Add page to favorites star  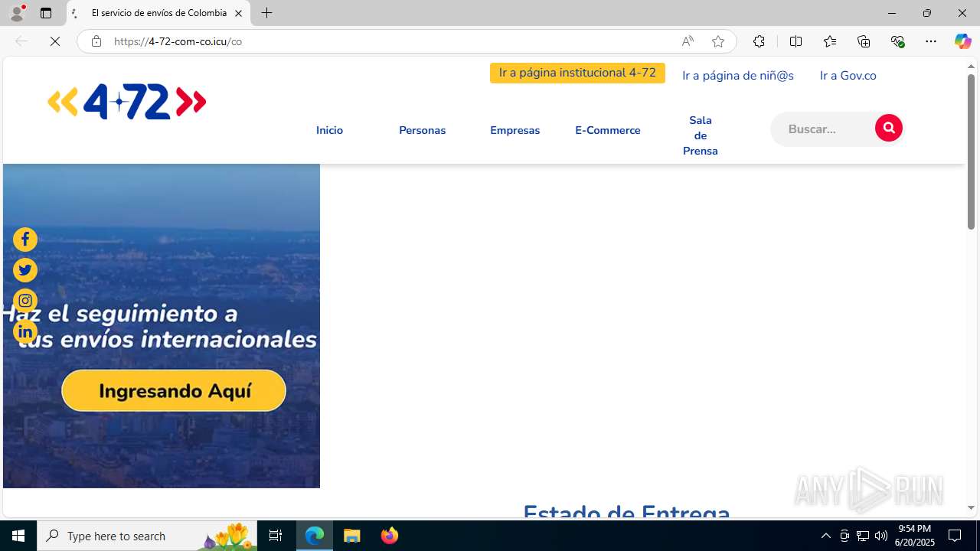[717, 41]
